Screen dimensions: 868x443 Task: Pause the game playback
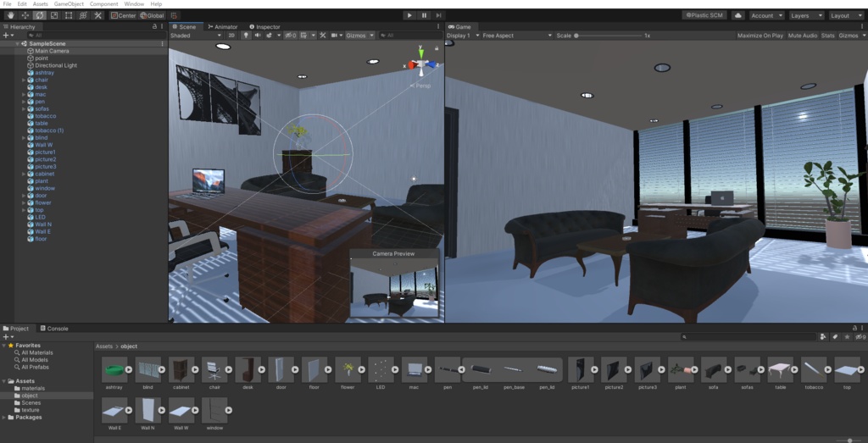(x=424, y=15)
